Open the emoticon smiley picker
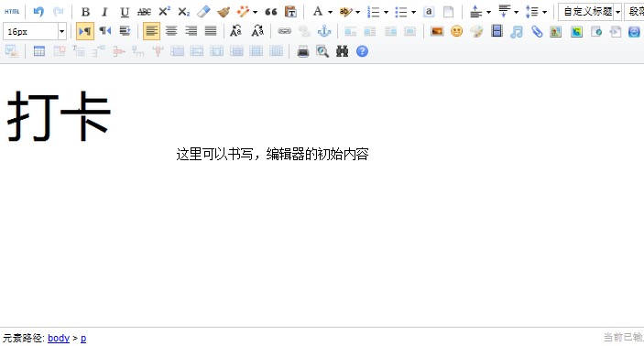Viewport: 644px width, 346px height. click(x=457, y=31)
